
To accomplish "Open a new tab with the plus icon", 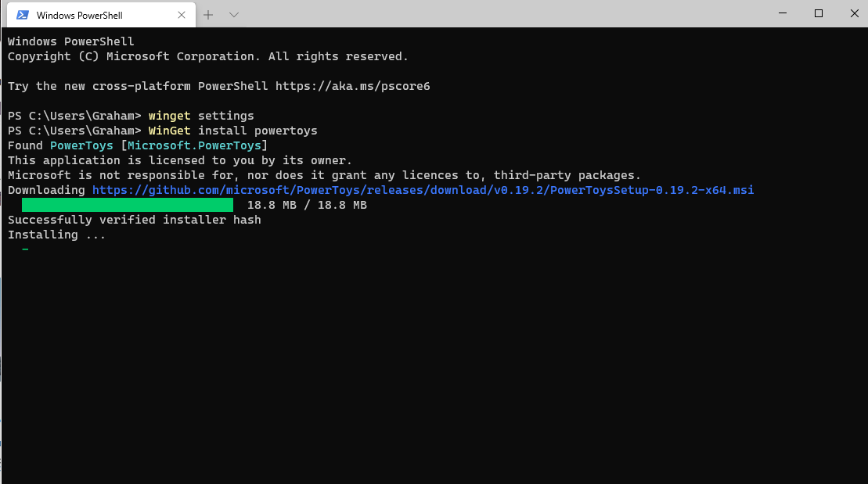I will (208, 15).
